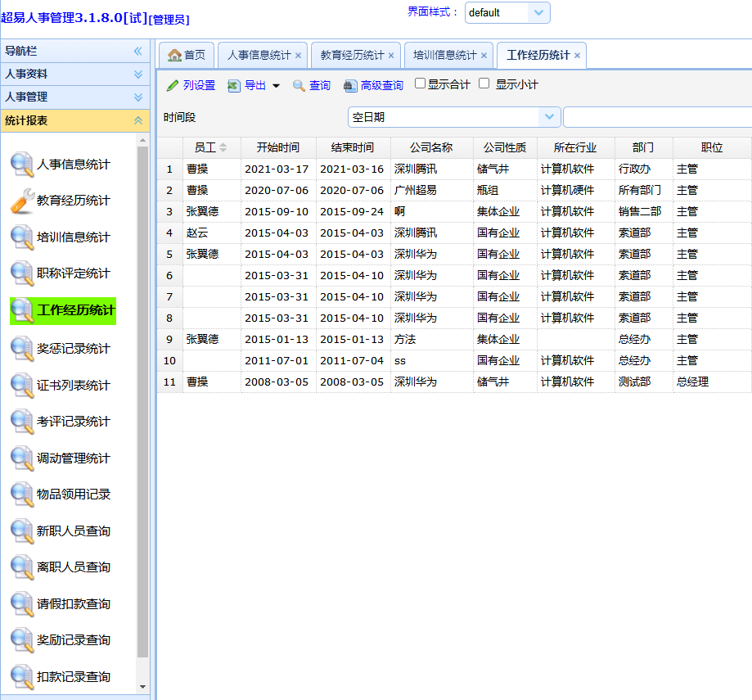This screenshot has width=752, height=700.
Task: Collapse the 导航栏 panel
Action: pos(138,51)
